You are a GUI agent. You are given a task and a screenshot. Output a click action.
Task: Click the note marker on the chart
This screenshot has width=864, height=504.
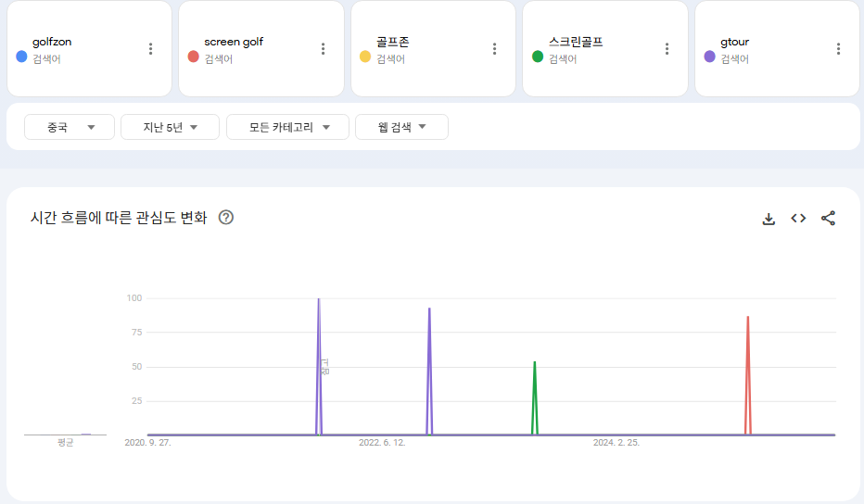click(x=325, y=367)
